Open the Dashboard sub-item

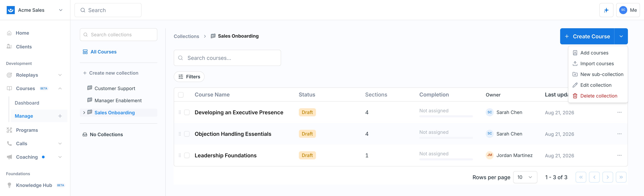[x=27, y=103]
